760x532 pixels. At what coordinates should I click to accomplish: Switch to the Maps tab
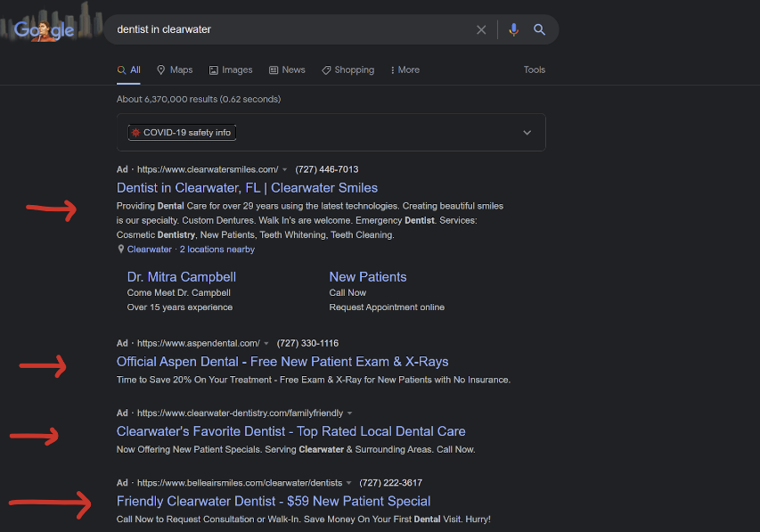[175, 70]
